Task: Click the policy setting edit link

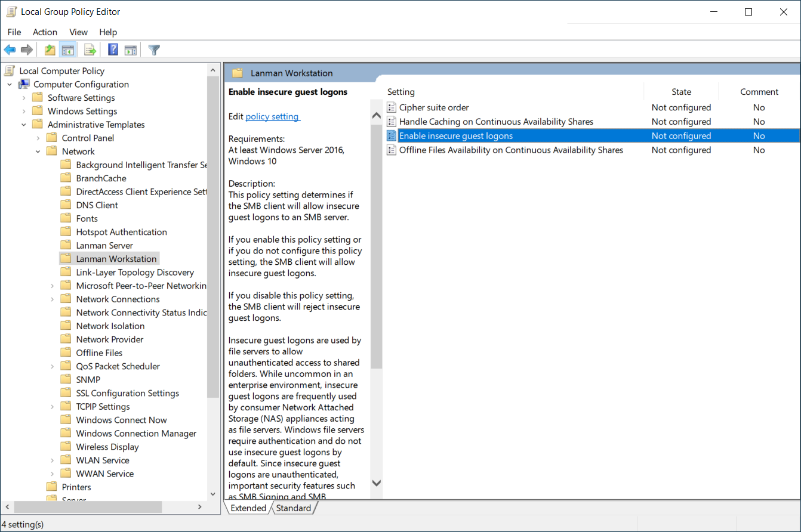Action: pyautogui.click(x=272, y=117)
